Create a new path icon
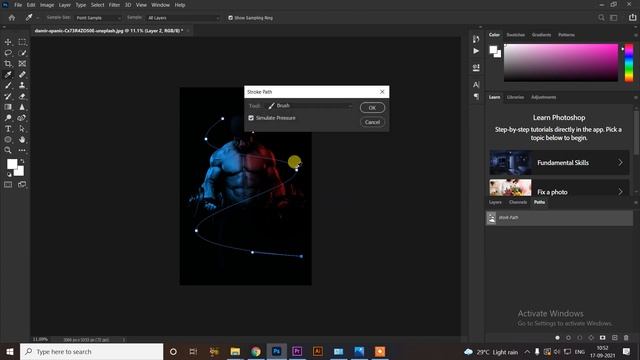 pyautogui.click(x=615, y=338)
